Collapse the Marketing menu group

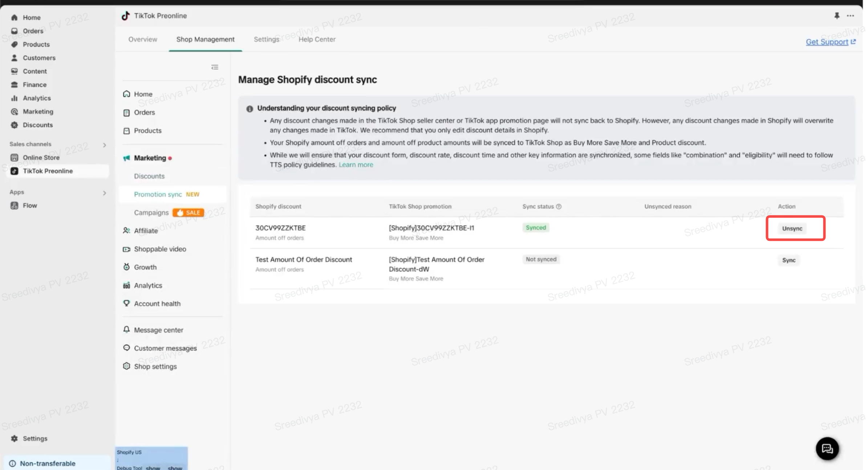click(150, 158)
